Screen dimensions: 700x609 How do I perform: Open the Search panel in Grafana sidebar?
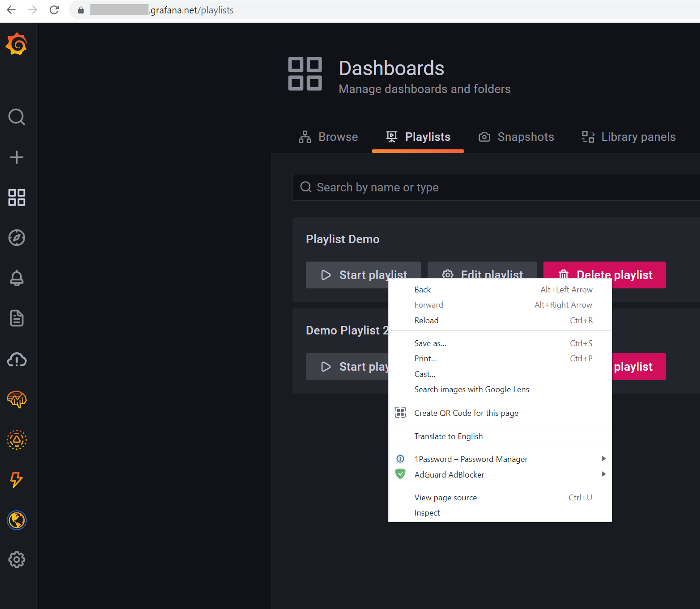click(x=17, y=117)
